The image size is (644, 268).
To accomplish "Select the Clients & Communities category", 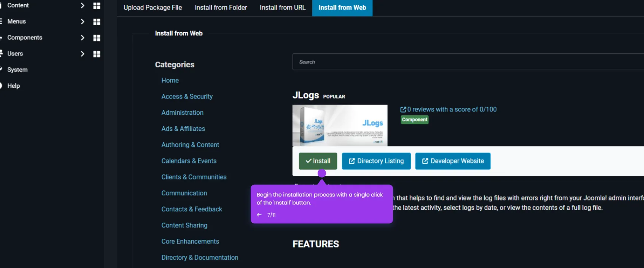I will 194,177.
